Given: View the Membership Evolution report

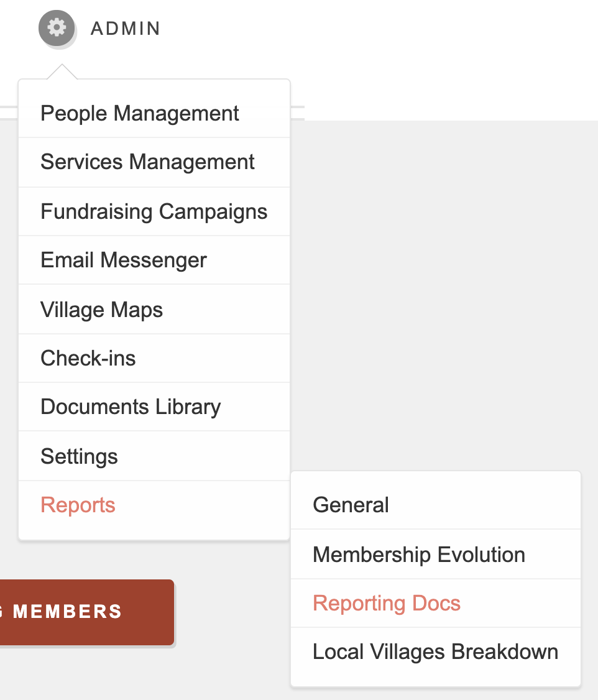Looking at the screenshot, I should [x=418, y=554].
